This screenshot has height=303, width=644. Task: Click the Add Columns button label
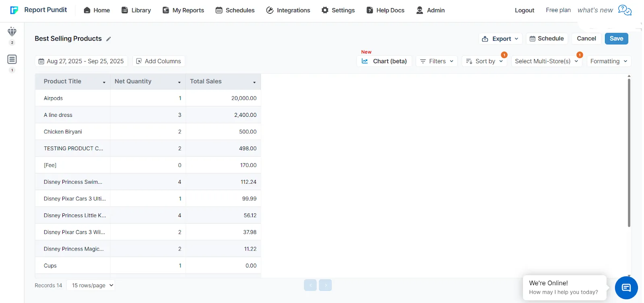tap(163, 61)
